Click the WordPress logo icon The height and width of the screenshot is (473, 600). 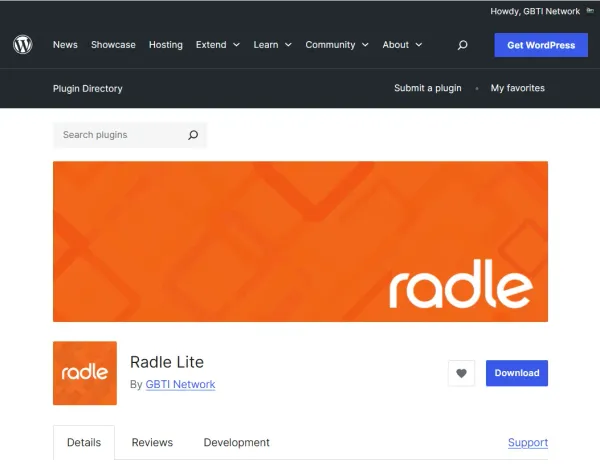[x=23, y=44]
